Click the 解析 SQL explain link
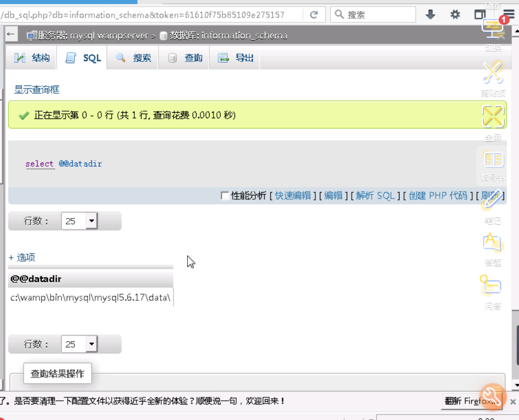Viewport: 519px width, 420px height. click(x=375, y=195)
